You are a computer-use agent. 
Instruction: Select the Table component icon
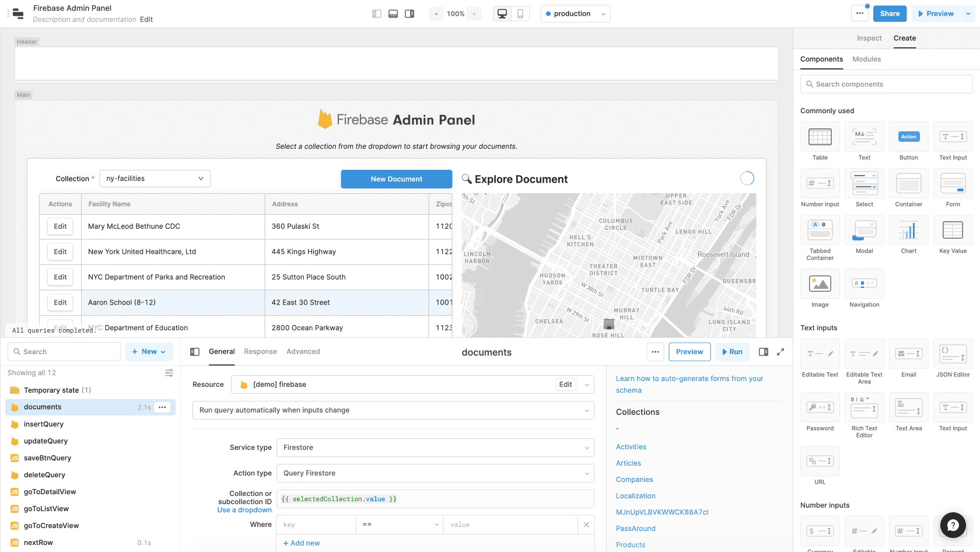point(820,137)
